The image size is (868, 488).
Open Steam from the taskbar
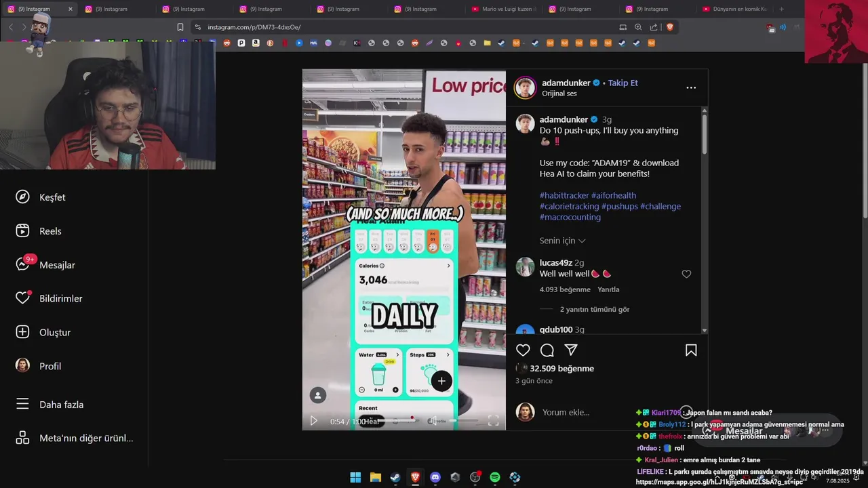(395, 477)
